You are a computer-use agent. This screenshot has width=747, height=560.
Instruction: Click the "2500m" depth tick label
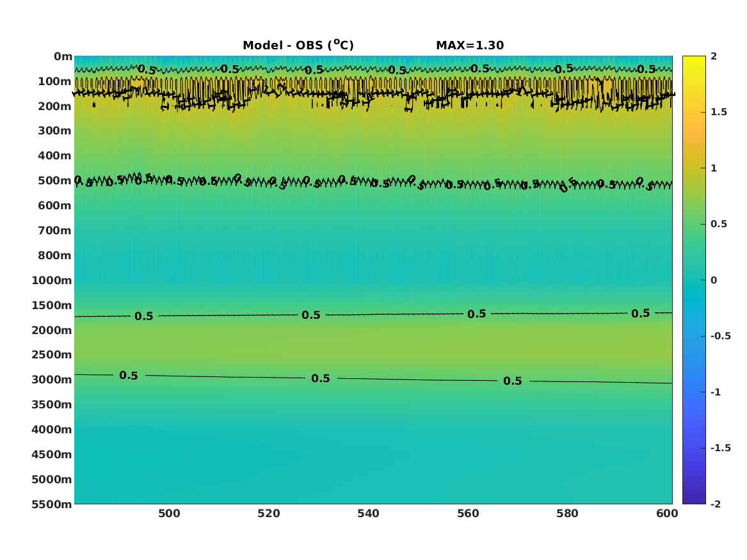[52, 355]
